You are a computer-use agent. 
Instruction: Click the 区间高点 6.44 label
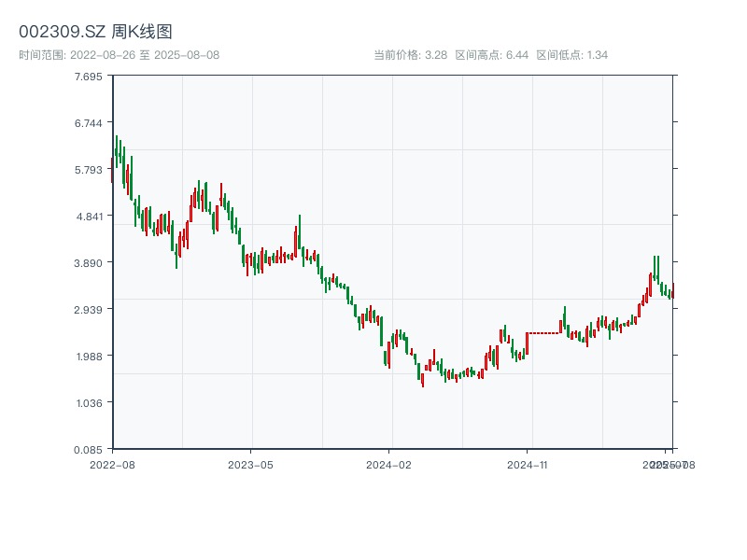click(x=492, y=55)
